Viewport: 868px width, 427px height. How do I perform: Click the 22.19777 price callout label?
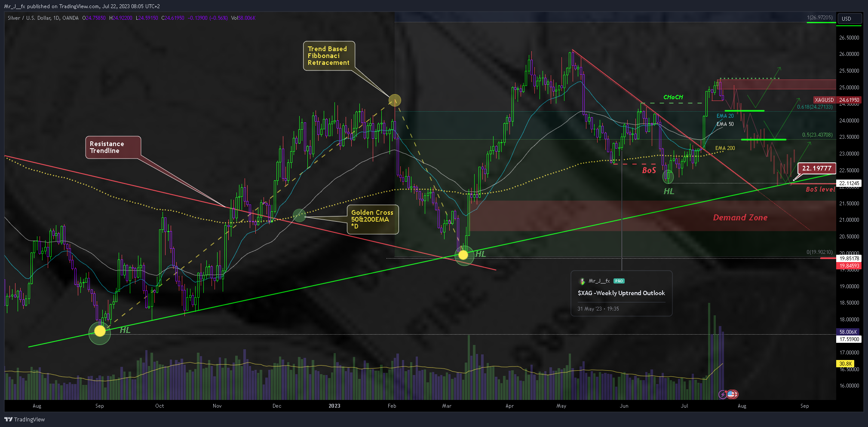817,168
